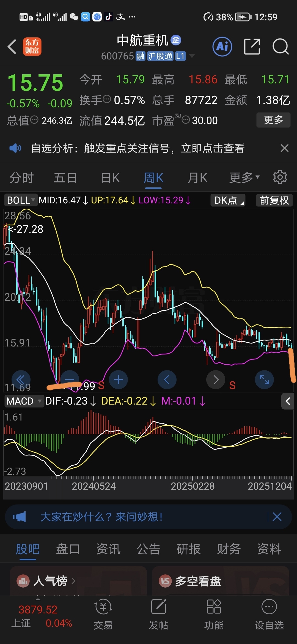The image size is (297, 644).
Task: Open the 公告 tab
Action: tap(148, 549)
